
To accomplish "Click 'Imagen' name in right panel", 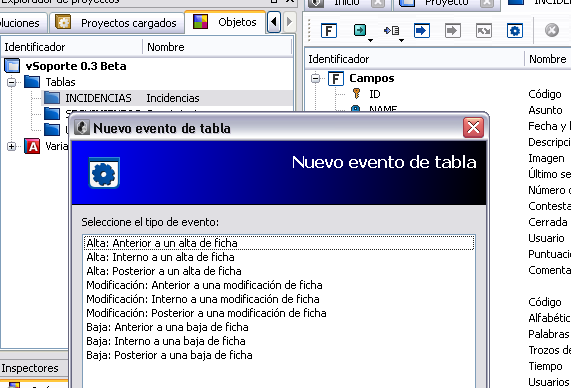I will click(x=546, y=158).
